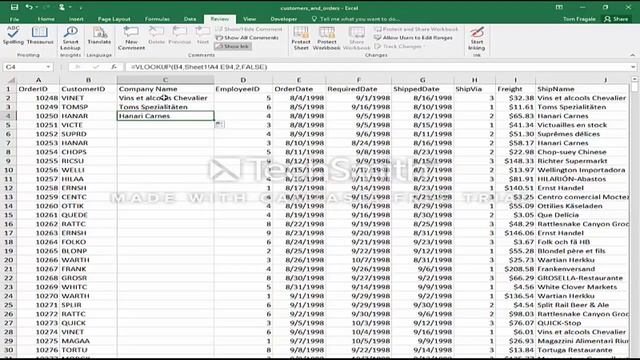Click Show/Hide Comment
This screenshot has width=640, height=360.
249,29
